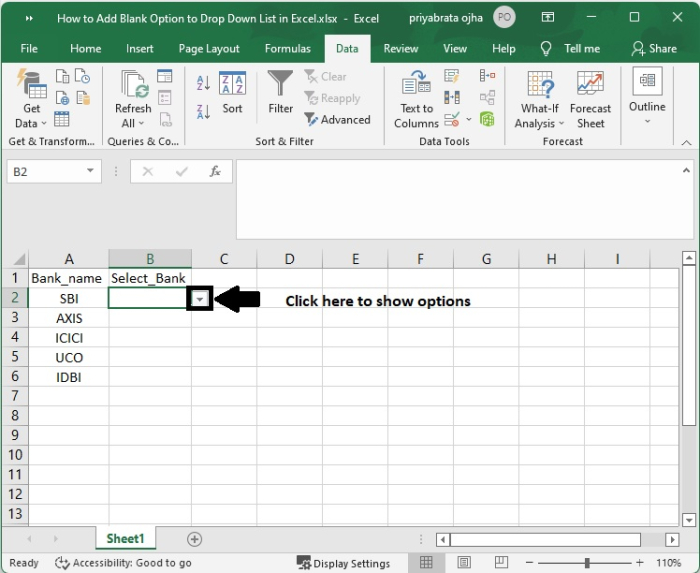Click the Insert Function fx icon
The width and height of the screenshot is (700, 573).
tap(215, 171)
